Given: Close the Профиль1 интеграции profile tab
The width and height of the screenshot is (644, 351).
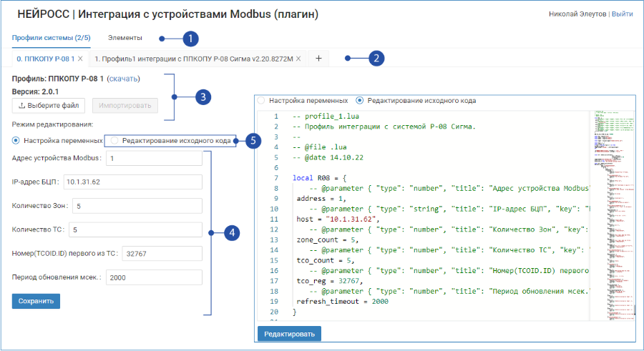Looking at the screenshot, I should [298, 59].
